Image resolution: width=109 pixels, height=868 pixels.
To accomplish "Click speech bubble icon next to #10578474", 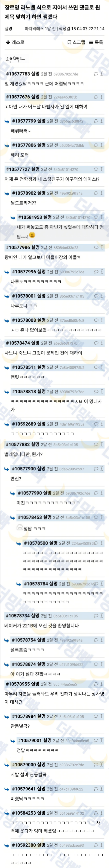I will pyautogui.click(x=96, y=343).
